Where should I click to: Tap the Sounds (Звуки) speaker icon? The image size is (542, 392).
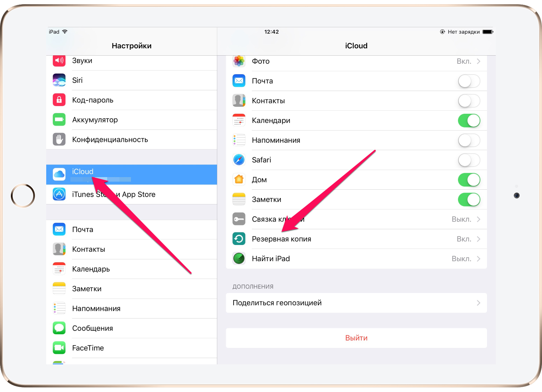pyautogui.click(x=59, y=61)
